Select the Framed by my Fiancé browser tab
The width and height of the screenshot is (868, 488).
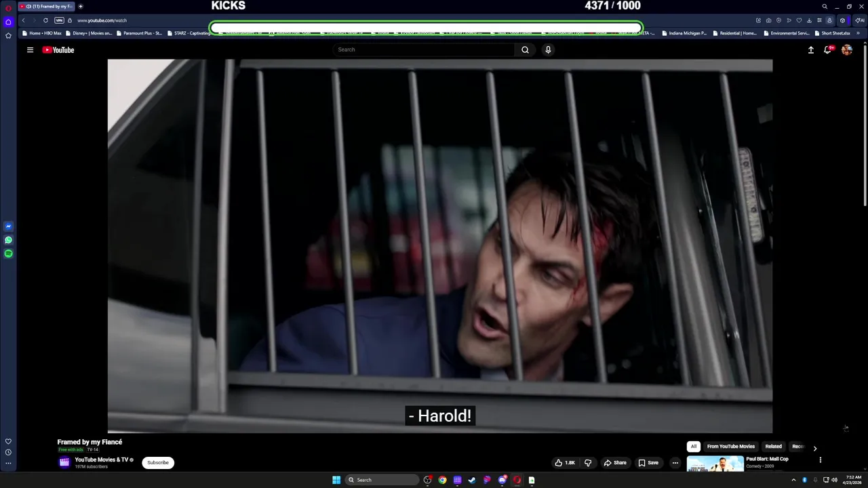(x=47, y=6)
